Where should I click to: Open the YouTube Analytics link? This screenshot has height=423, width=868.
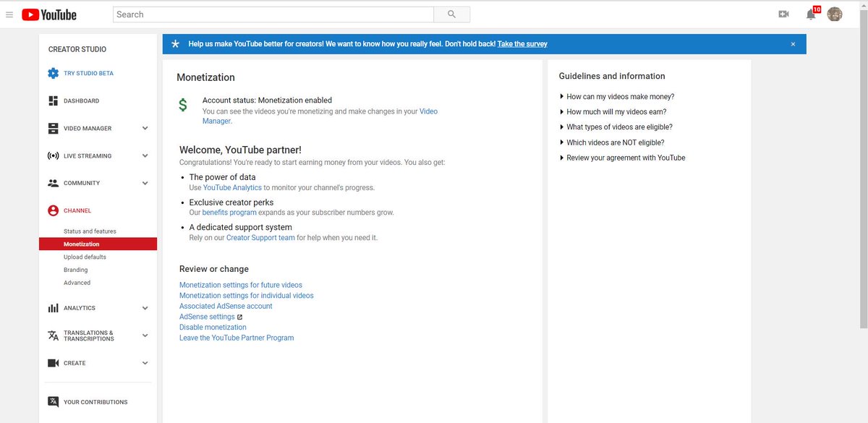click(232, 188)
